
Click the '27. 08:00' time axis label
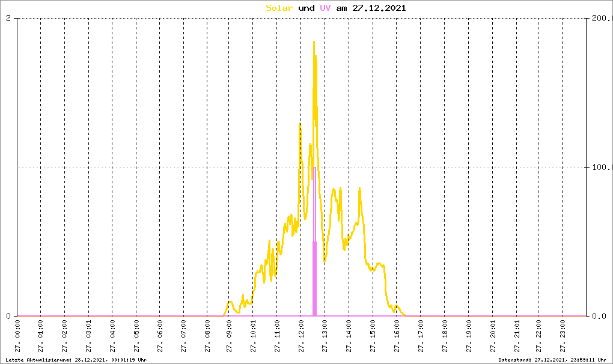point(207,336)
